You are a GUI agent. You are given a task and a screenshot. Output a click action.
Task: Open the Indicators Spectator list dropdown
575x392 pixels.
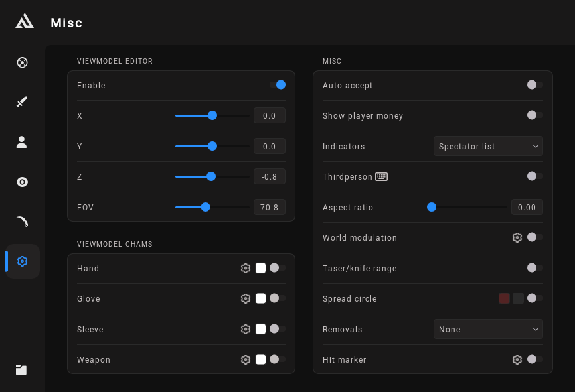[x=488, y=146]
